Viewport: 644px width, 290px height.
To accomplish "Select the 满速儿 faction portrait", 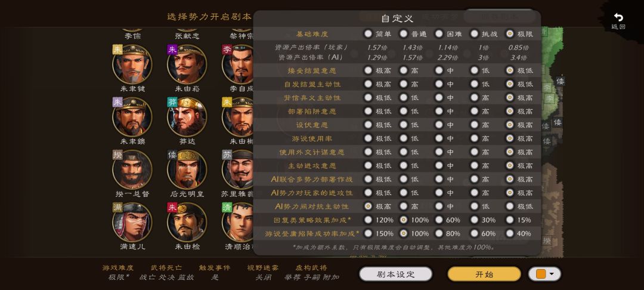I will (x=132, y=222).
